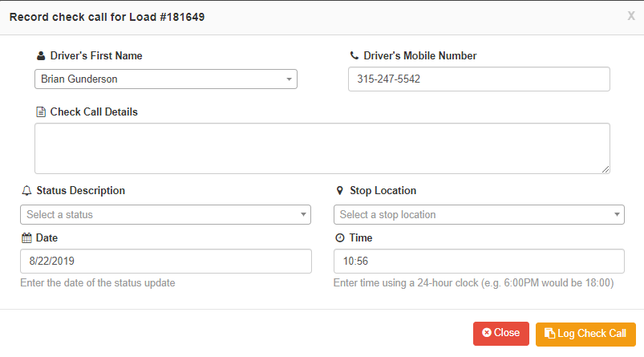Click the arrow on the stop location selector
The height and width of the screenshot is (357, 644).
[616, 215]
